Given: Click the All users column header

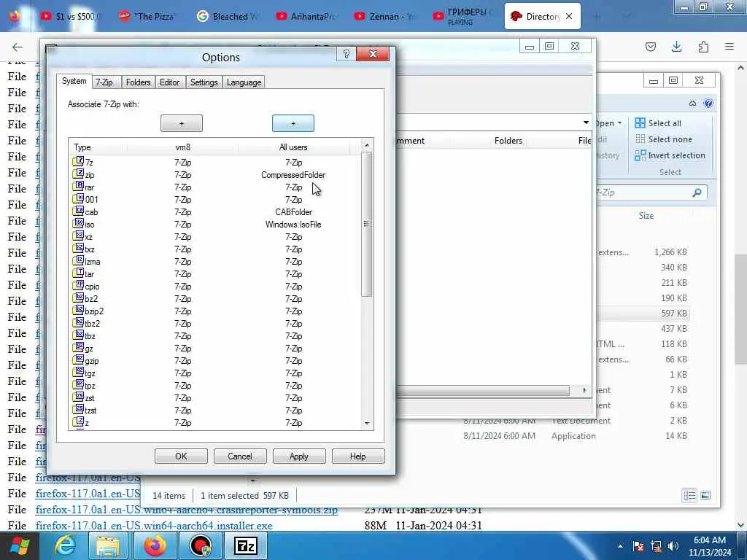Looking at the screenshot, I should (x=293, y=147).
